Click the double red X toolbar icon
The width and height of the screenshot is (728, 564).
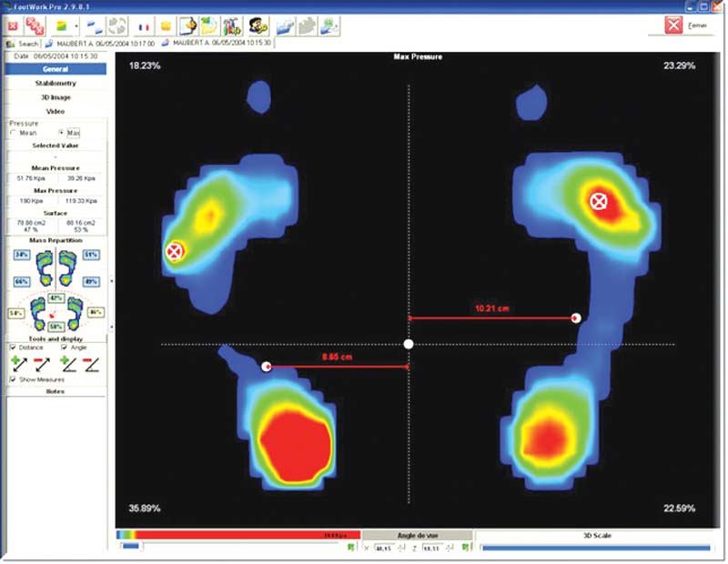coord(36,25)
